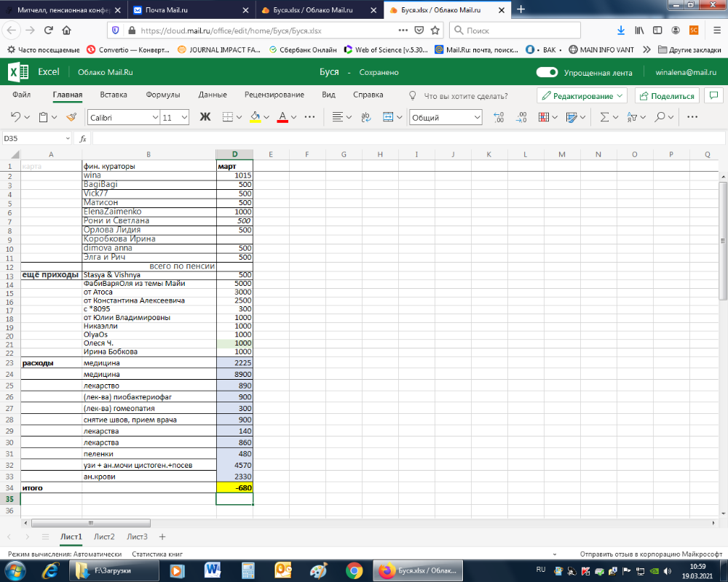This screenshot has width=728, height=582.
Task: Click the Wrap Text icon
Action: [x=365, y=117]
